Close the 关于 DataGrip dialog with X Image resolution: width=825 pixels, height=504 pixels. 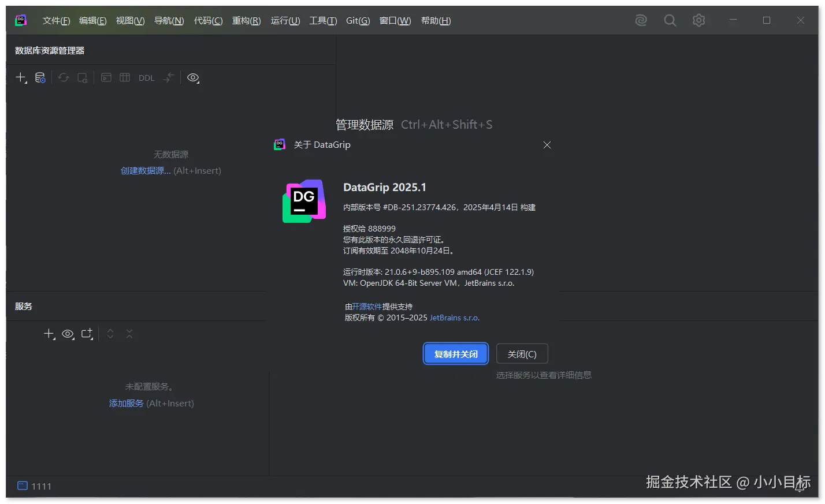pyautogui.click(x=547, y=145)
